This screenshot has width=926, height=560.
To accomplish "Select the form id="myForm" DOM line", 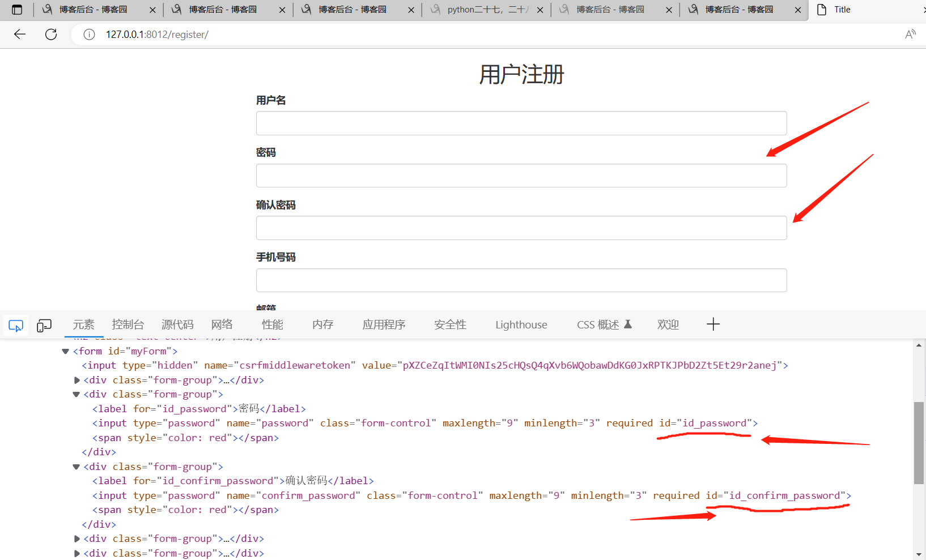I will (125, 351).
